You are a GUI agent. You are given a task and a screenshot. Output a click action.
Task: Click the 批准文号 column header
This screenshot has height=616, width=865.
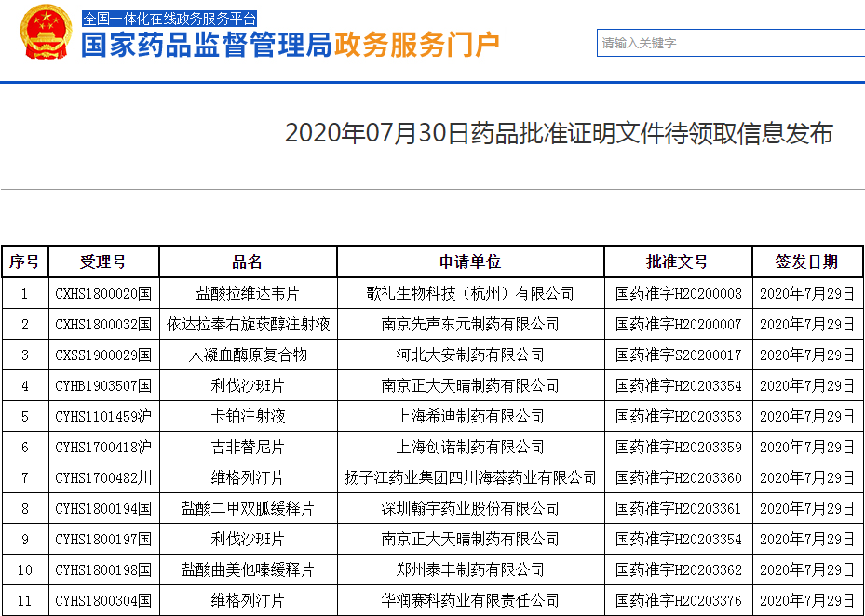678,261
